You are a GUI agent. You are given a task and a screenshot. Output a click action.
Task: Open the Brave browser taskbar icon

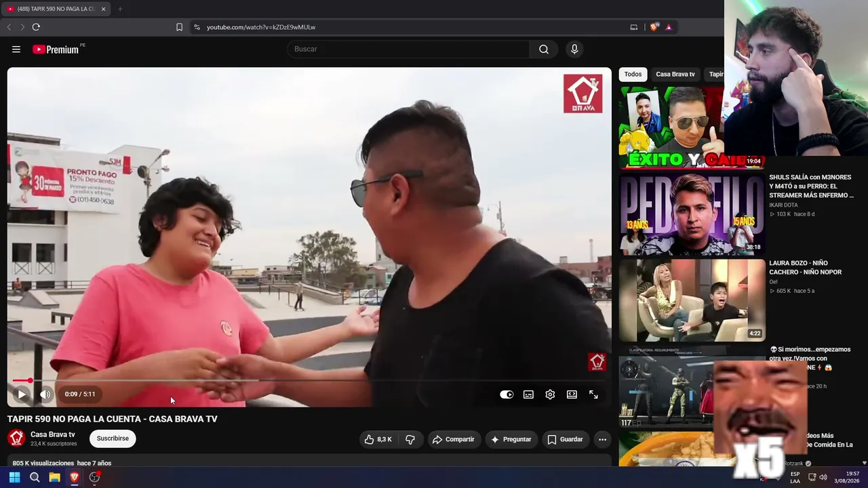tap(75, 477)
